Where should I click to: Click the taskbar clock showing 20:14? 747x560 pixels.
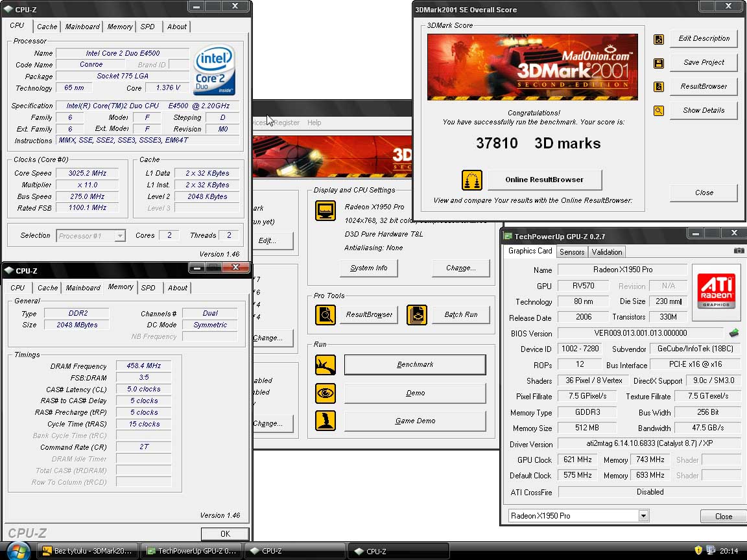point(729,551)
